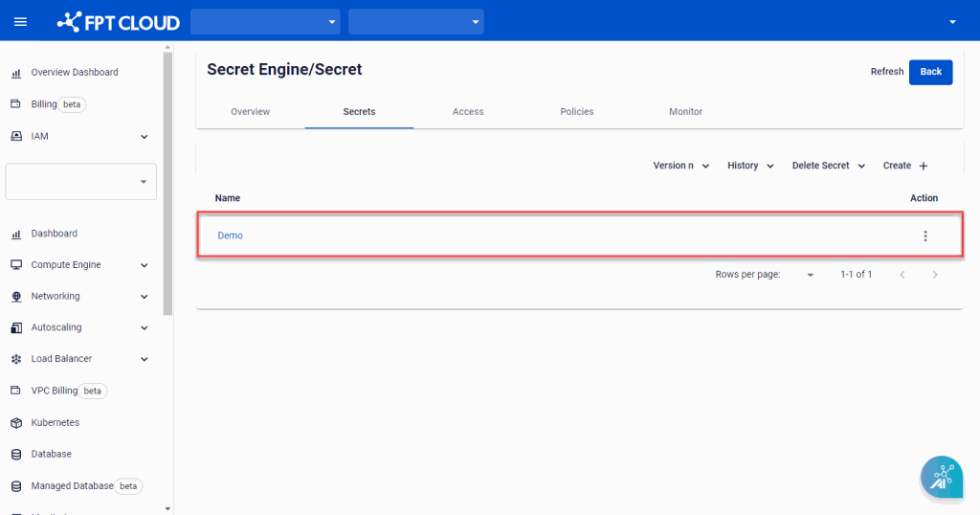The image size is (980, 515).
Task: Click the Database cylinder icon
Action: tap(16, 455)
